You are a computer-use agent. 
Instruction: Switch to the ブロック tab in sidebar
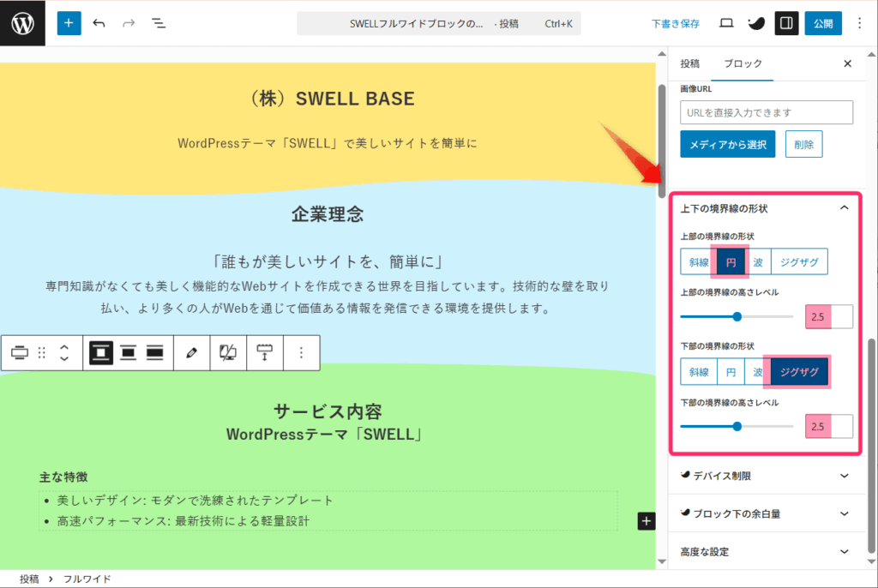click(x=743, y=63)
